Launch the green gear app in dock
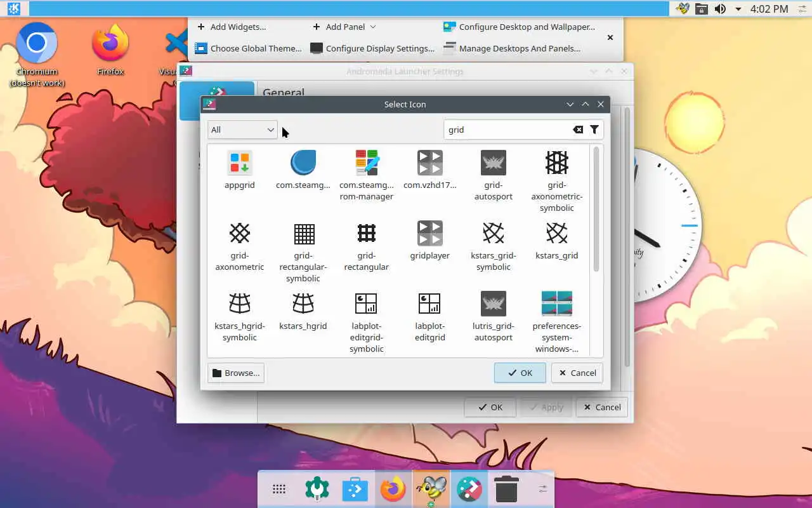The height and width of the screenshot is (508, 812). click(x=317, y=489)
